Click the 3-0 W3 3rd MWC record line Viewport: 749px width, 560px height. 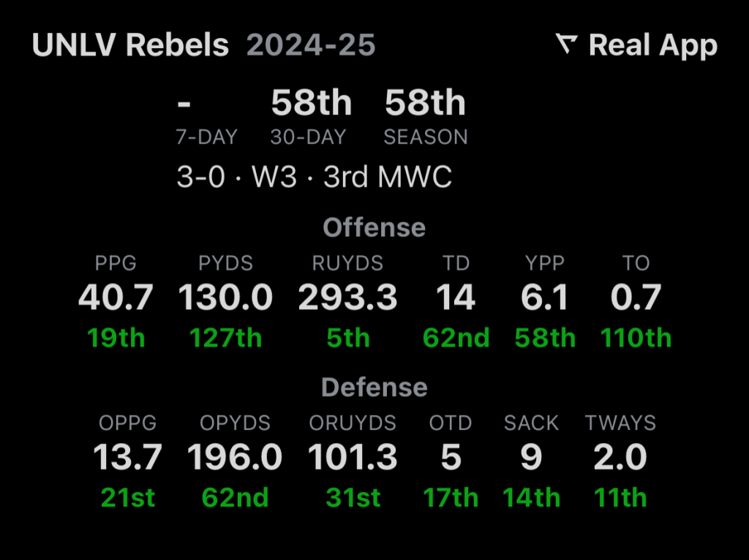coord(315,177)
